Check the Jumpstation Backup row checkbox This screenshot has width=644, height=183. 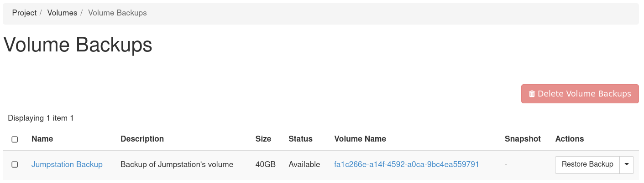click(x=15, y=164)
